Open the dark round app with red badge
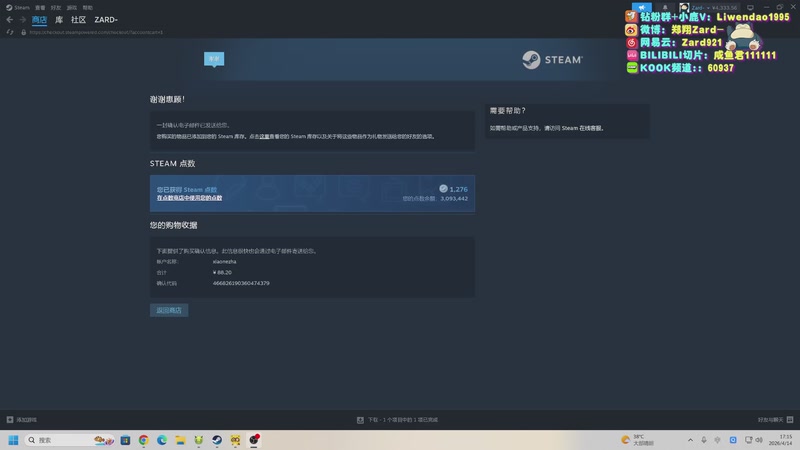800x450 pixels. pos(254,440)
